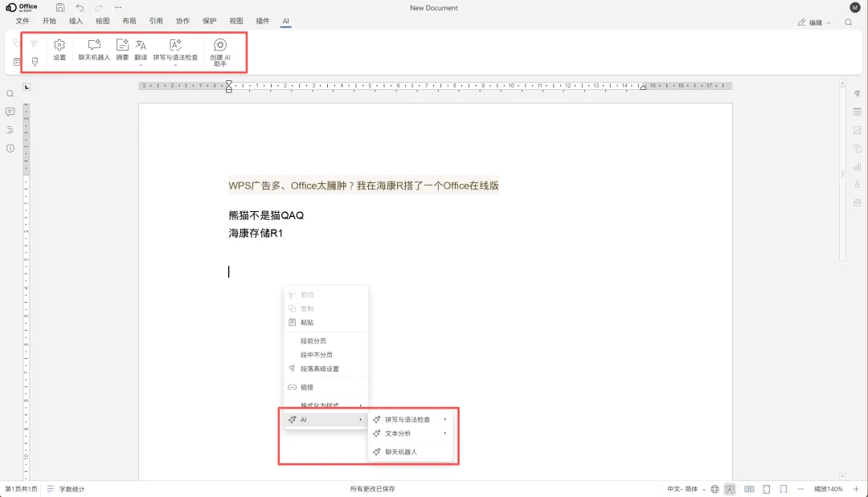Select 段中不分页 in context menu
The height and width of the screenshot is (497, 868).
[325, 355]
